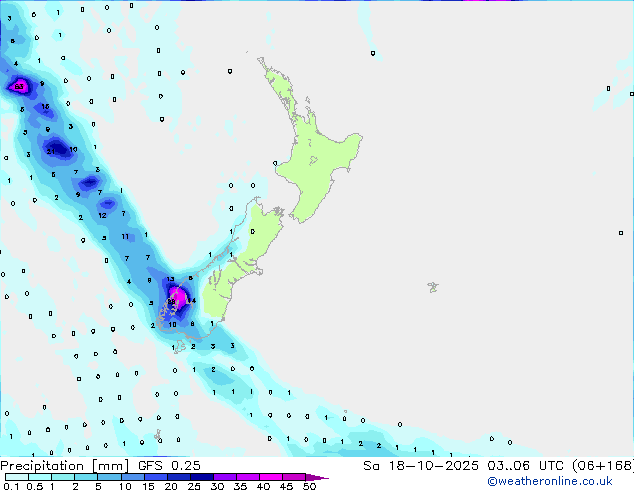Viewport: 634px width, 490px height.
Task: Click the '0.1' legend scale label
Action: coord(12,486)
